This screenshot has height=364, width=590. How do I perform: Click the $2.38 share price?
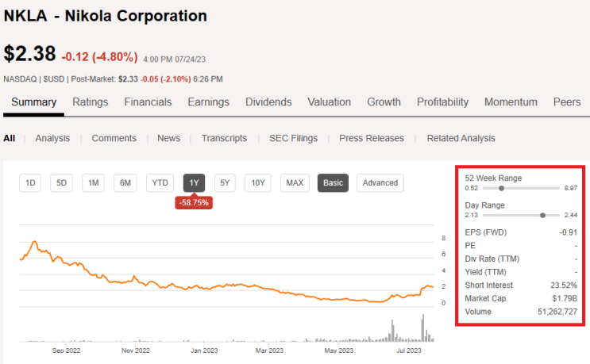(29, 53)
